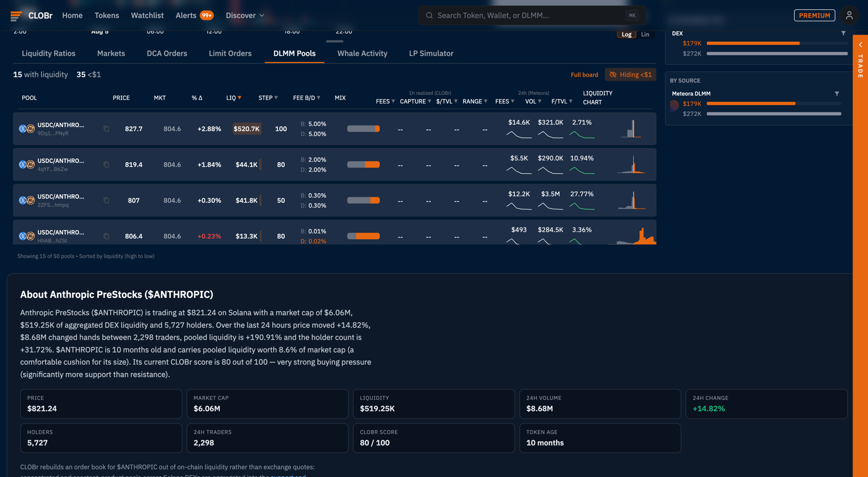This screenshot has height=477, width=868.
Task: Select the DLMM Pools tab
Action: [x=295, y=53]
